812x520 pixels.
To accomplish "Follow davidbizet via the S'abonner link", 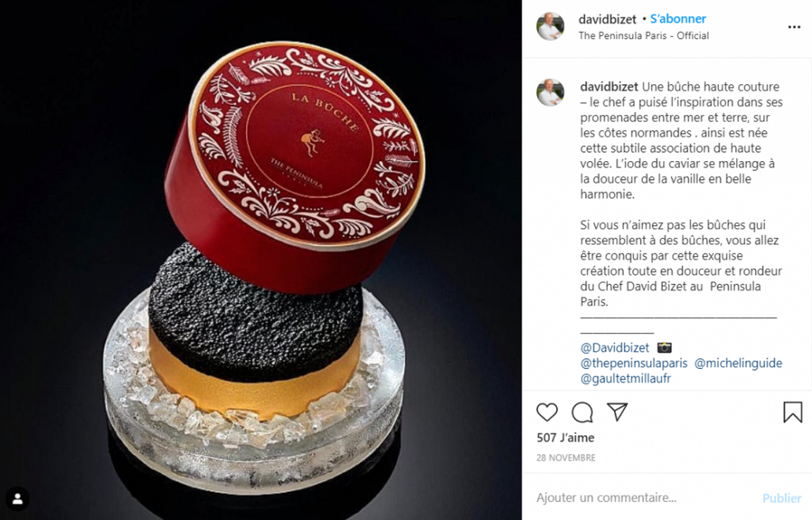I will coord(678,19).
